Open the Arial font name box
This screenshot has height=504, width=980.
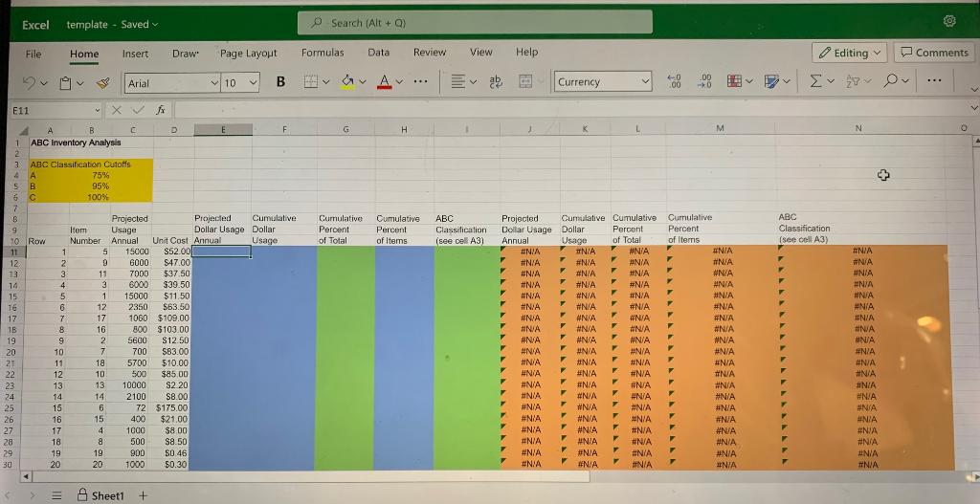[172, 83]
